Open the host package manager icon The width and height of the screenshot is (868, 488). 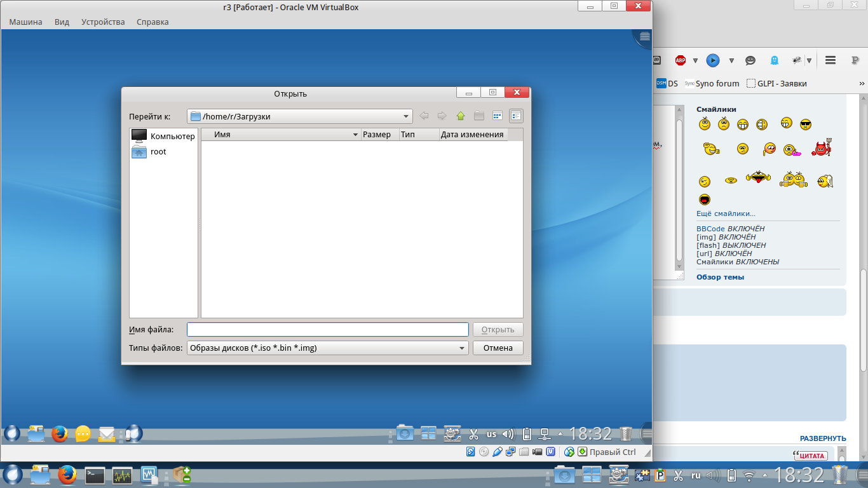(x=182, y=475)
